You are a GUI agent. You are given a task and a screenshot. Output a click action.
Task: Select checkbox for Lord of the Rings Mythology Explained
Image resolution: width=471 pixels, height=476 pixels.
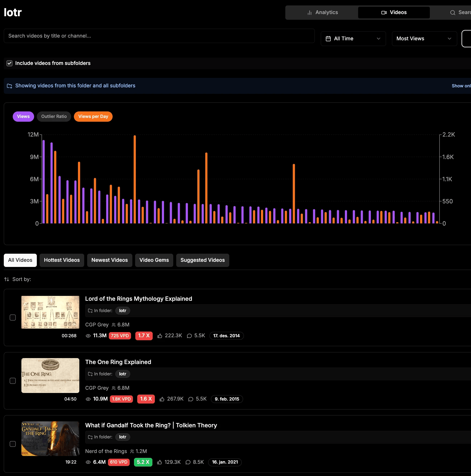click(13, 318)
